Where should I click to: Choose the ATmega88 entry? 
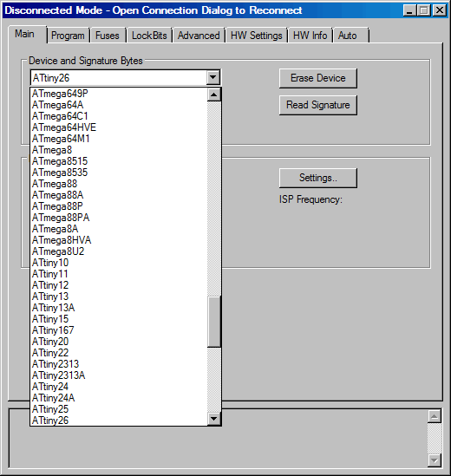(x=119, y=184)
